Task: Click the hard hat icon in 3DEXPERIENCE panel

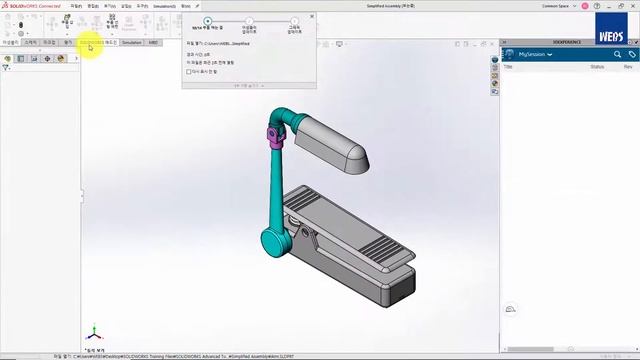Action: pos(510,309)
